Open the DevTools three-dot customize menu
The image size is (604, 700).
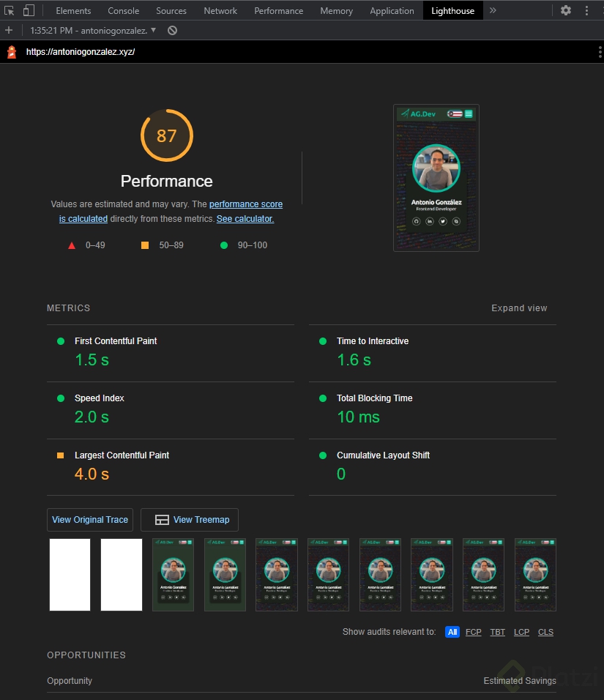tap(586, 10)
